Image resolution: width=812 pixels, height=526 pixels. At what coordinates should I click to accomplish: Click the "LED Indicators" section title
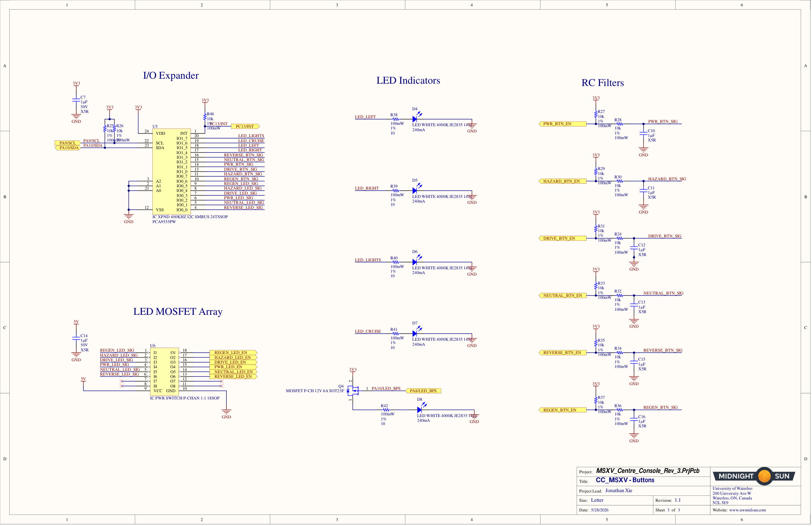pos(408,81)
